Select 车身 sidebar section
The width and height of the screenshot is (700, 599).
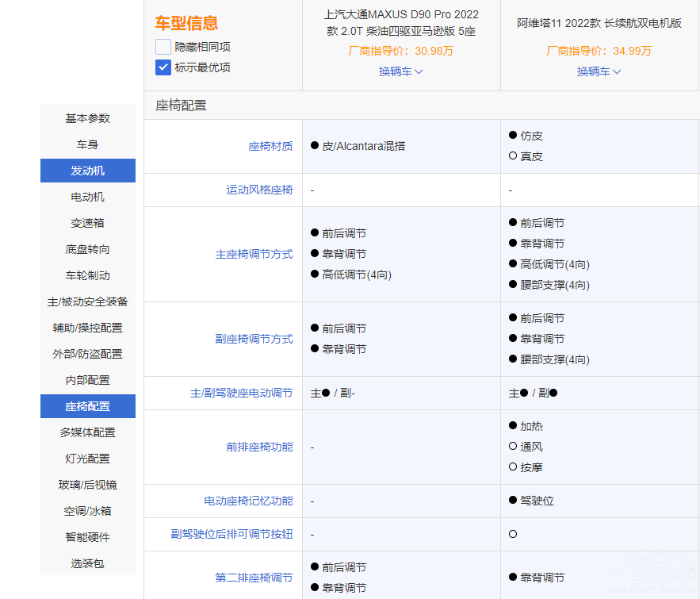pos(88,144)
